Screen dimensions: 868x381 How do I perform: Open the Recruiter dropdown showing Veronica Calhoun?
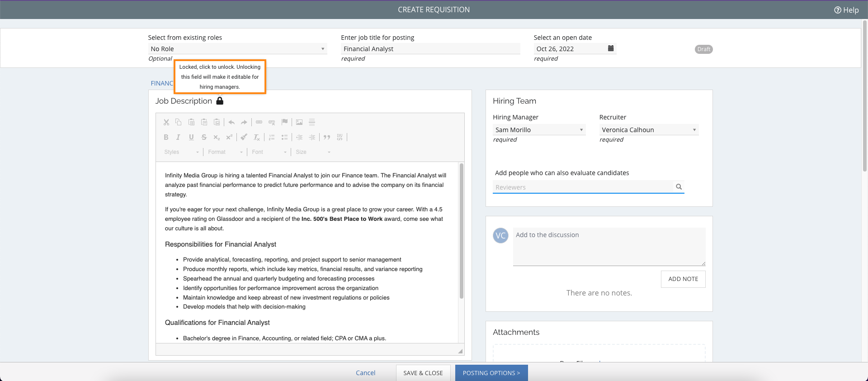(x=649, y=130)
